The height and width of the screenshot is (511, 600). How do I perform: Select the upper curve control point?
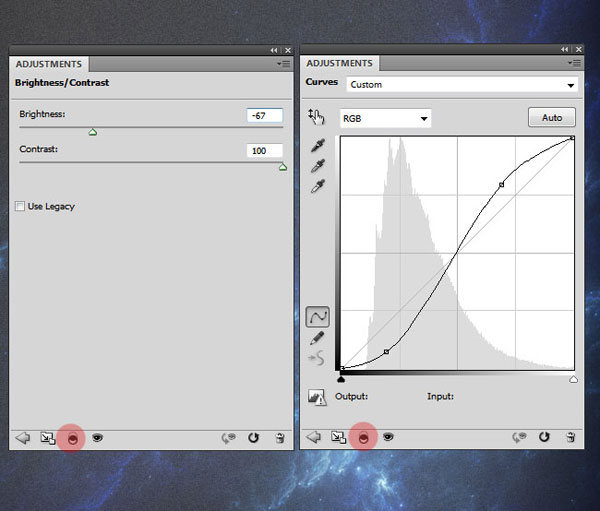coord(501,185)
